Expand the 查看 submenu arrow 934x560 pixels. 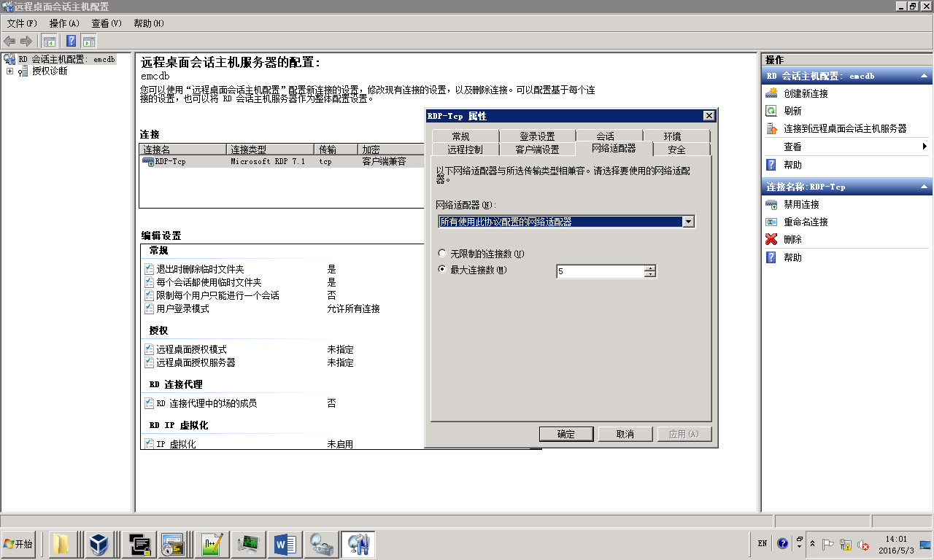tap(925, 147)
